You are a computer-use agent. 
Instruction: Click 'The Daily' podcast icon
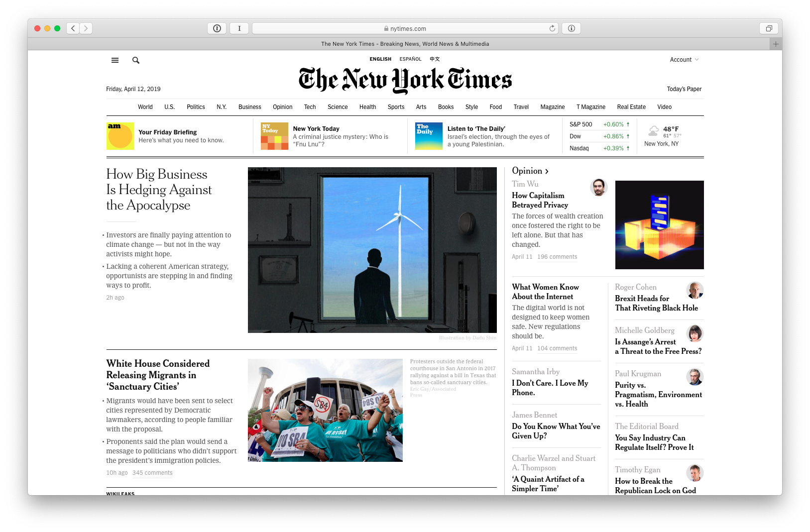pyautogui.click(x=429, y=136)
